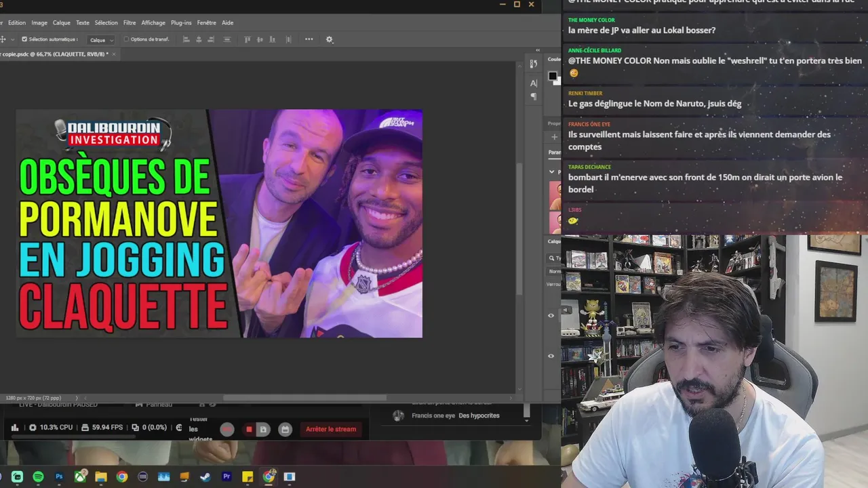The image size is (868, 488).
Task: Open the History panel icon
Action: click(534, 64)
